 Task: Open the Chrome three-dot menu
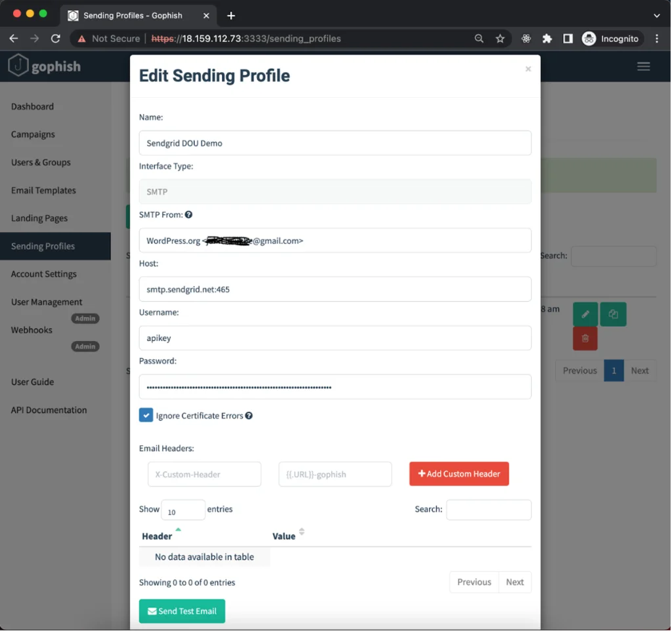[x=656, y=39]
